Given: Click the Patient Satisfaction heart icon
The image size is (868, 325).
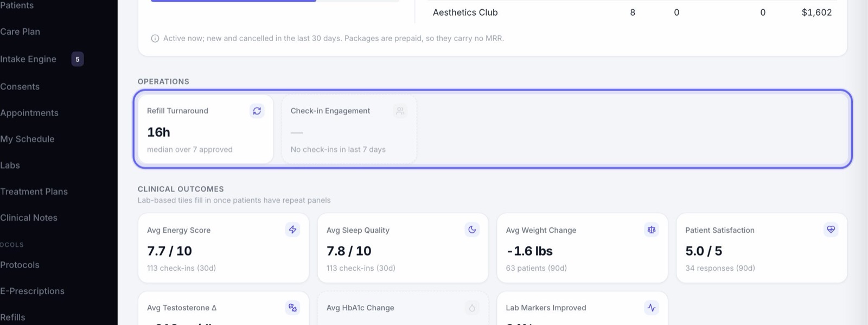Looking at the screenshot, I should click(x=831, y=230).
